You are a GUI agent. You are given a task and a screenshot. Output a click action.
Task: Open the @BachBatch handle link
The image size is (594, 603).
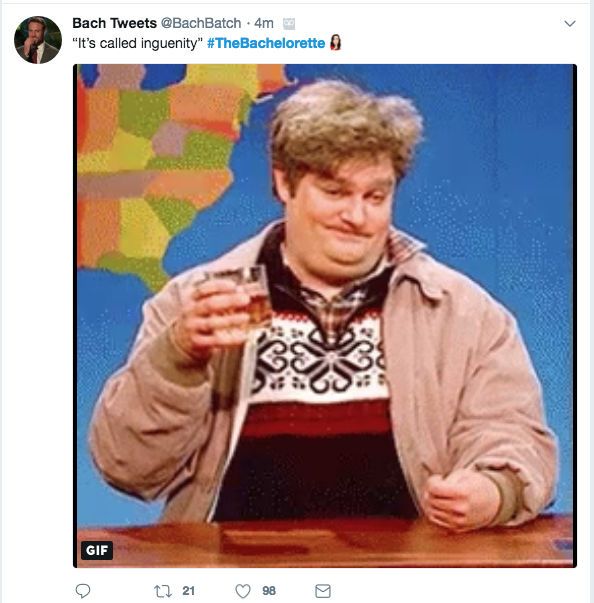point(201,23)
